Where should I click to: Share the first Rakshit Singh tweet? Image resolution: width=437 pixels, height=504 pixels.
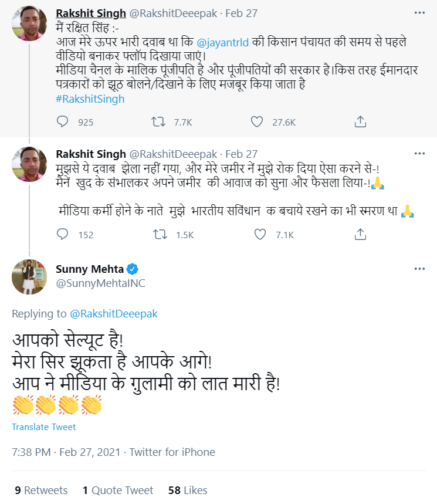[361, 121]
